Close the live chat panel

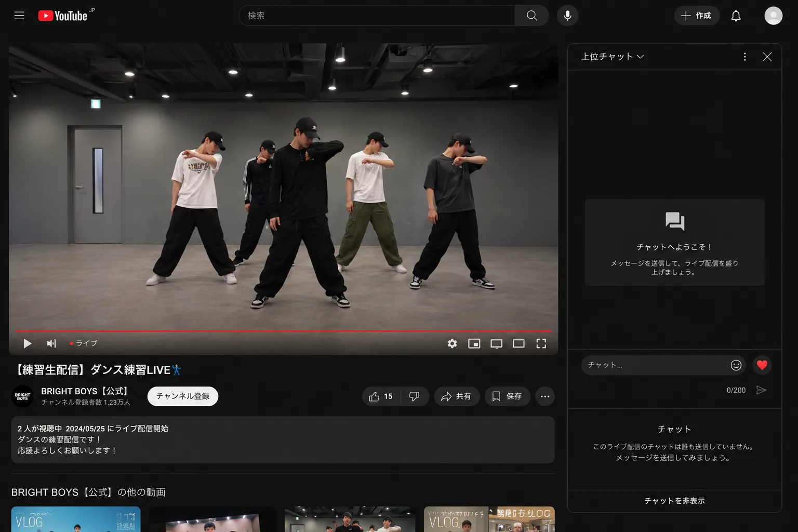pyautogui.click(x=767, y=57)
